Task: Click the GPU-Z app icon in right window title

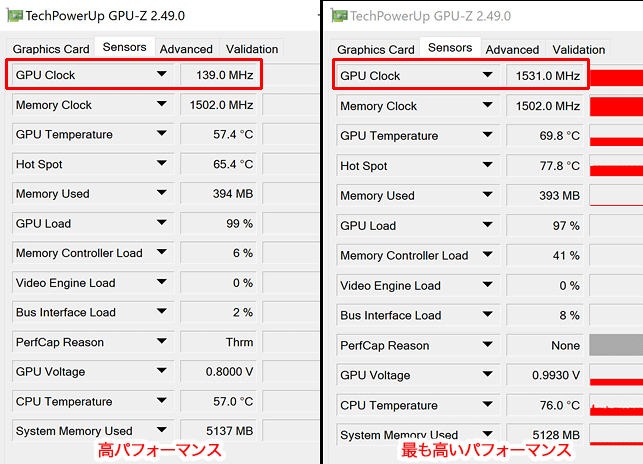Action: pos(339,16)
